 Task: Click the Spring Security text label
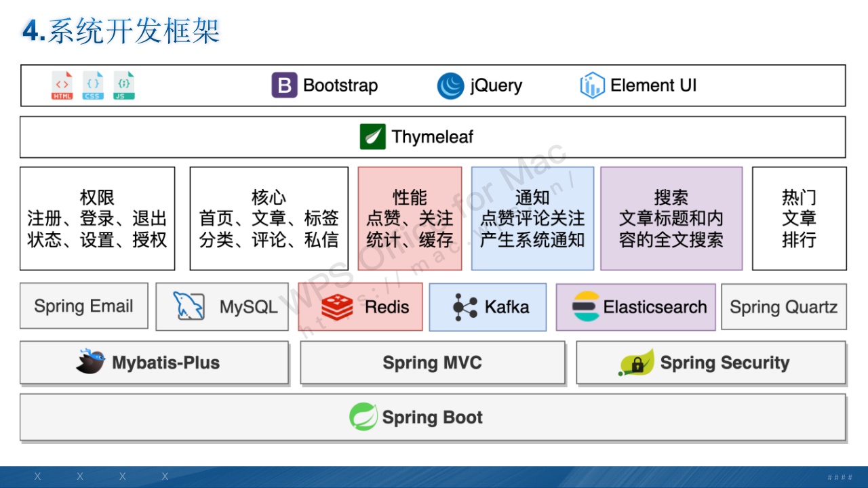tap(725, 363)
